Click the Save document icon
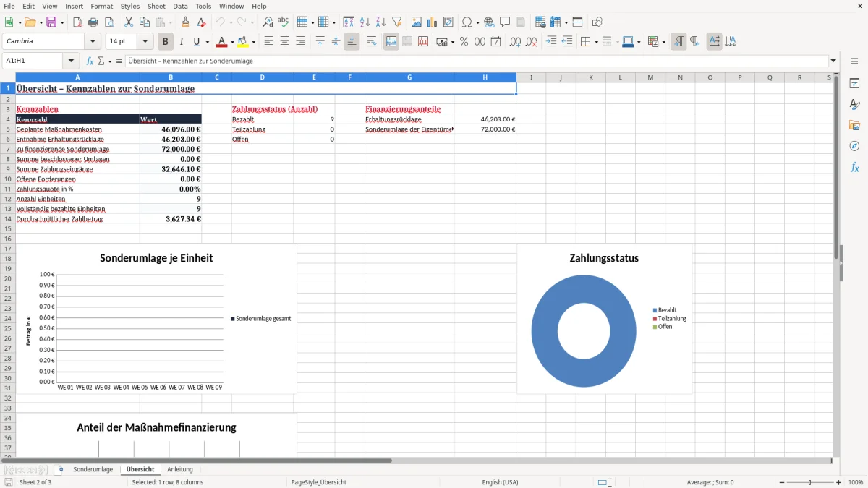868x488 pixels. click(51, 22)
